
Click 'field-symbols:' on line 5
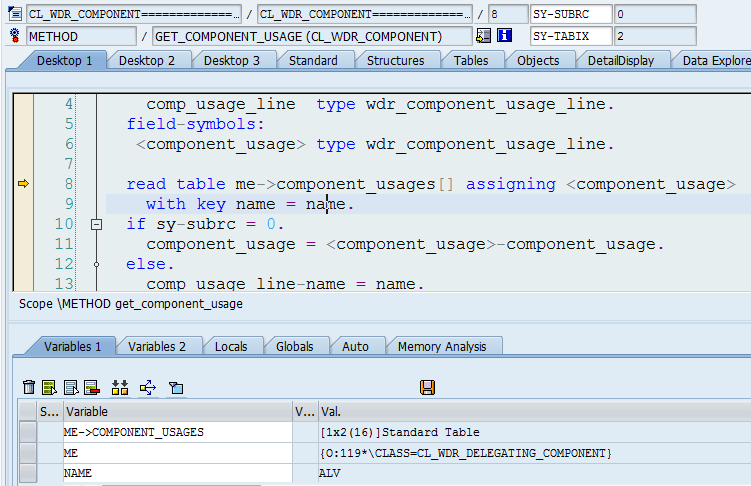click(195, 124)
